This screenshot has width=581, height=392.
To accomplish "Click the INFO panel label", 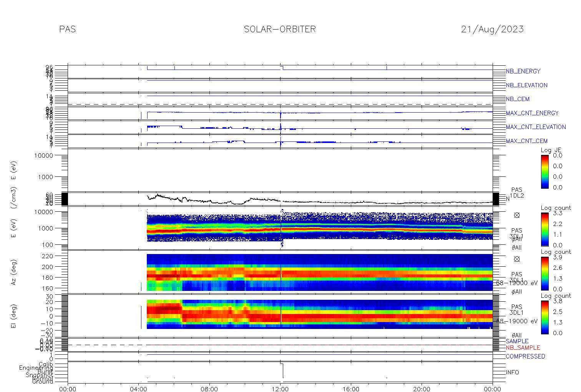I will tap(512, 372).
